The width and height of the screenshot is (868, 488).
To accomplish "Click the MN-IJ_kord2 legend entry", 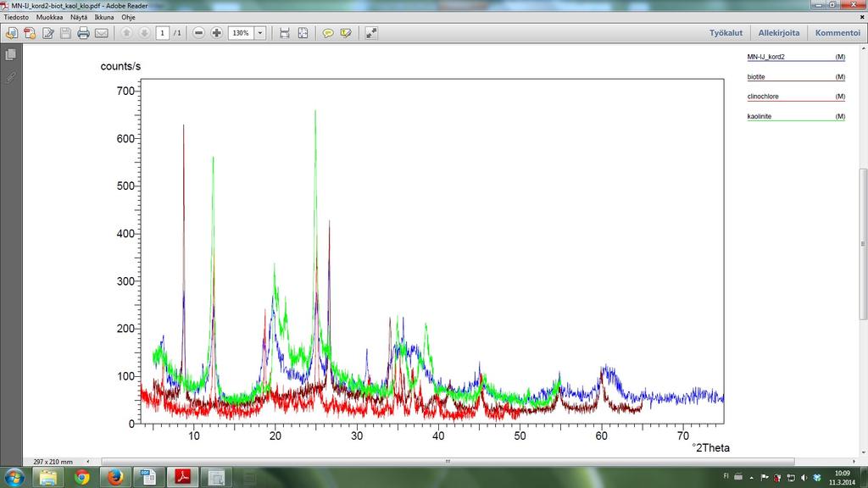I will pos(795,57).
